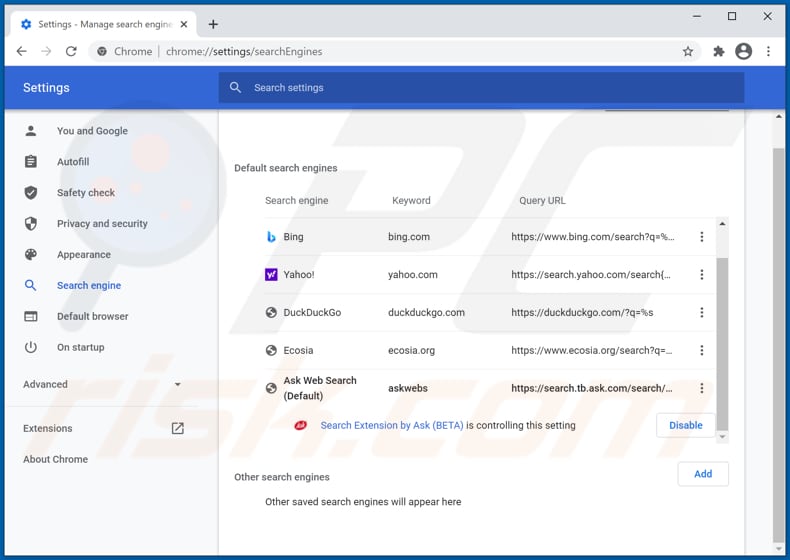Select Search engine in sidebar
The height and width of the screenshot is (560, 790).
pyautogui.click(x=89, y=285)
